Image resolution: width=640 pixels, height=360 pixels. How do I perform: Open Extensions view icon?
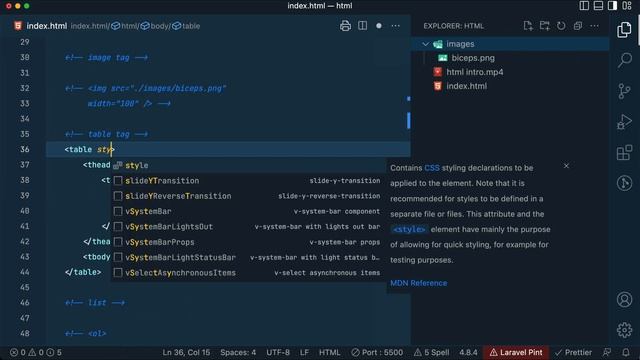[624, 152]
